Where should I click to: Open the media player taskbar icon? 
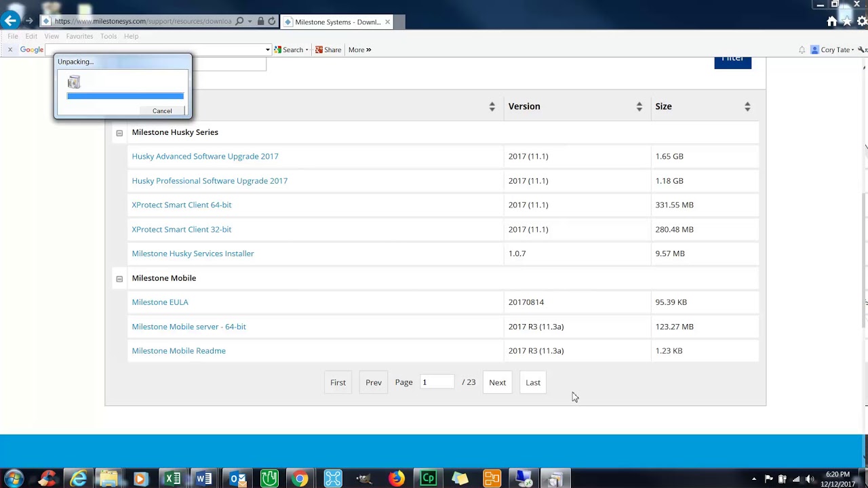(140, 479)
